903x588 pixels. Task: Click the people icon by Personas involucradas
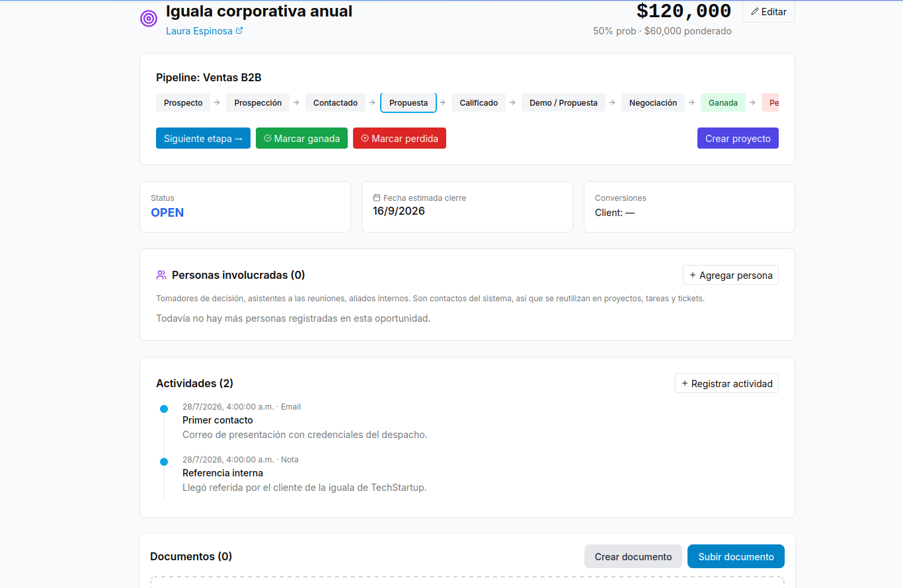coord(161,275)
